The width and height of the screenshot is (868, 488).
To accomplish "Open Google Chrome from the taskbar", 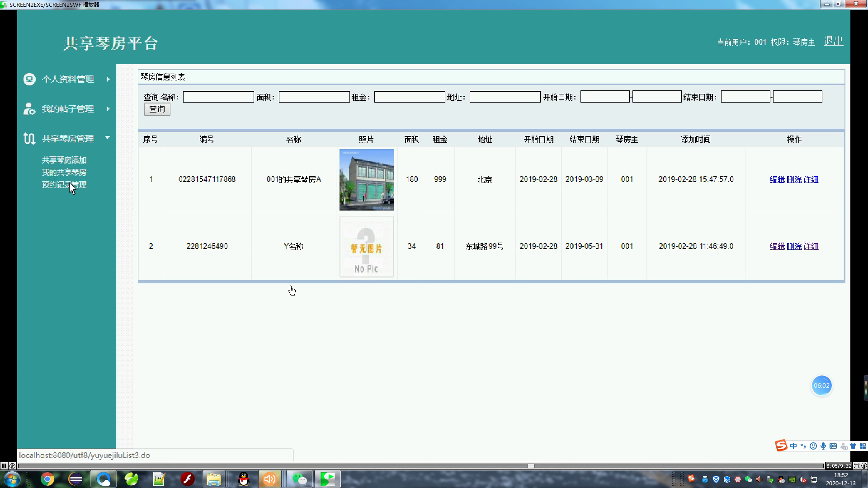I will (x=47, y=479).
